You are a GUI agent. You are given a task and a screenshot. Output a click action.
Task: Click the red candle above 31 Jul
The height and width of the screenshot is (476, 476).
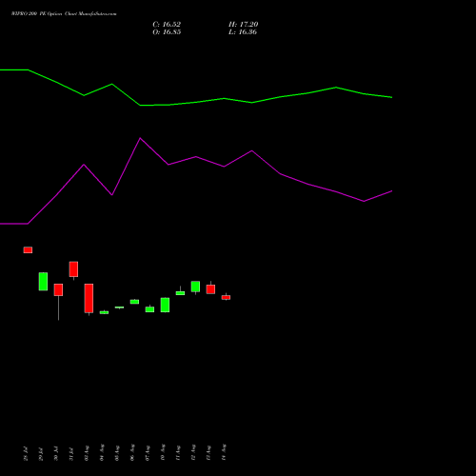tap(73, 269)
